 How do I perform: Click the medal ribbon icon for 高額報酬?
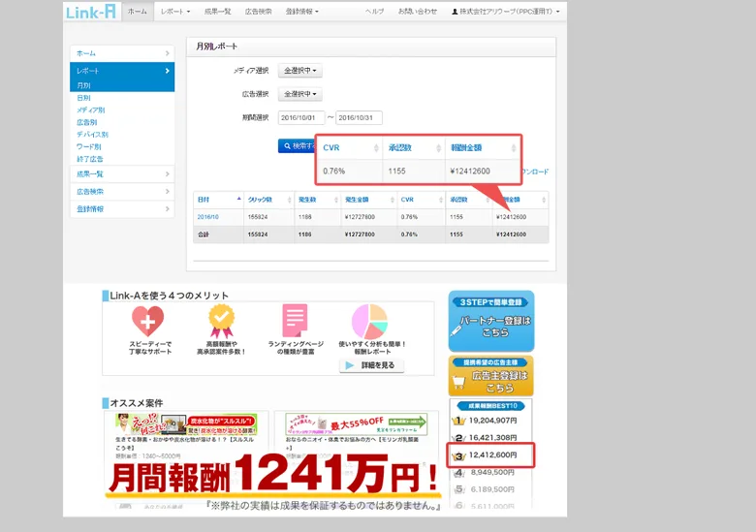[221, 322]
